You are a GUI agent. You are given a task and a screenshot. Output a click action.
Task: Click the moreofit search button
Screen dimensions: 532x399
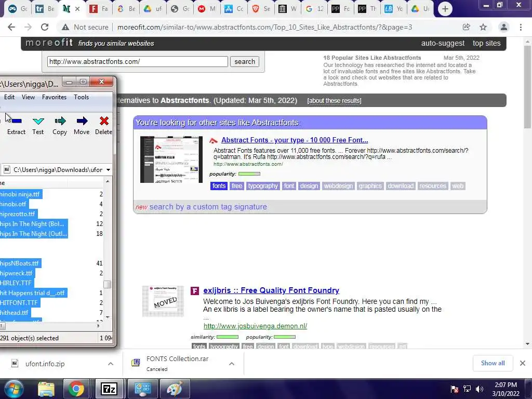(245, 61)
